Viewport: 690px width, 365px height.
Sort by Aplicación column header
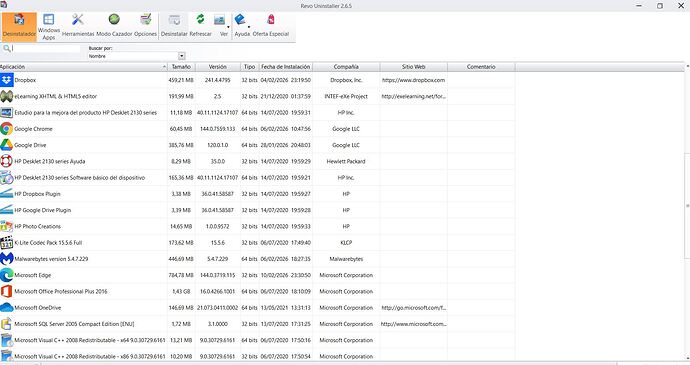(x=84, y=67)
